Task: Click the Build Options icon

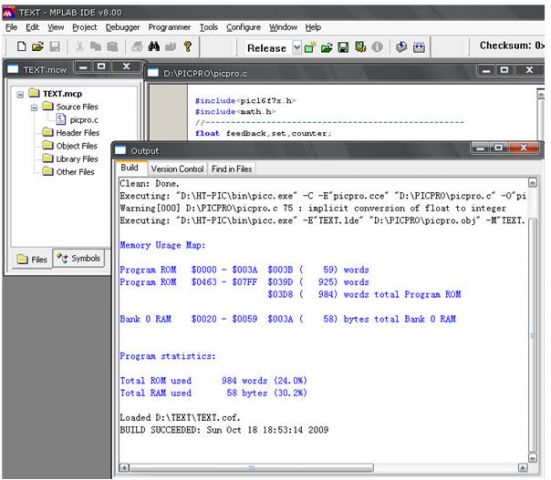Action: point(360,47)
